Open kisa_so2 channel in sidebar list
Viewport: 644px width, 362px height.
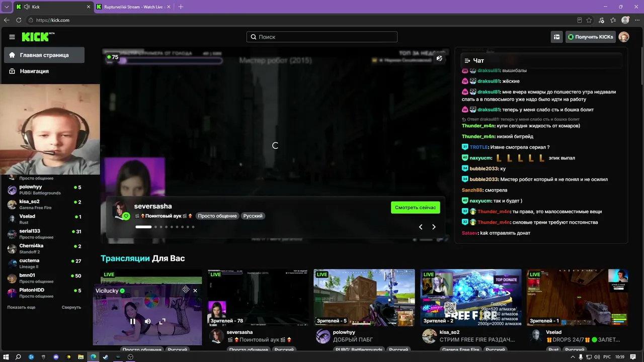click(x=44, y=204)
